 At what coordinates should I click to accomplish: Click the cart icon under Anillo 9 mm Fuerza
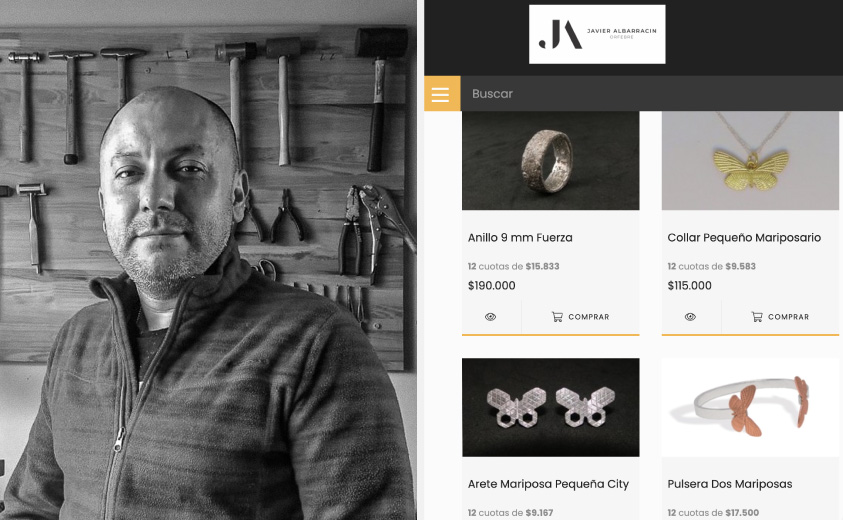click(x=557, y=317)
